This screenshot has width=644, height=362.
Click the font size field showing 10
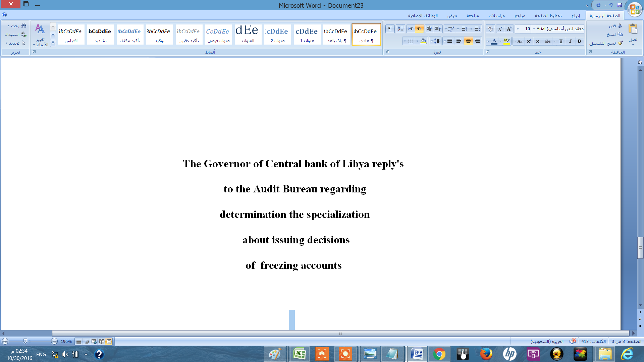pos(526,29)
